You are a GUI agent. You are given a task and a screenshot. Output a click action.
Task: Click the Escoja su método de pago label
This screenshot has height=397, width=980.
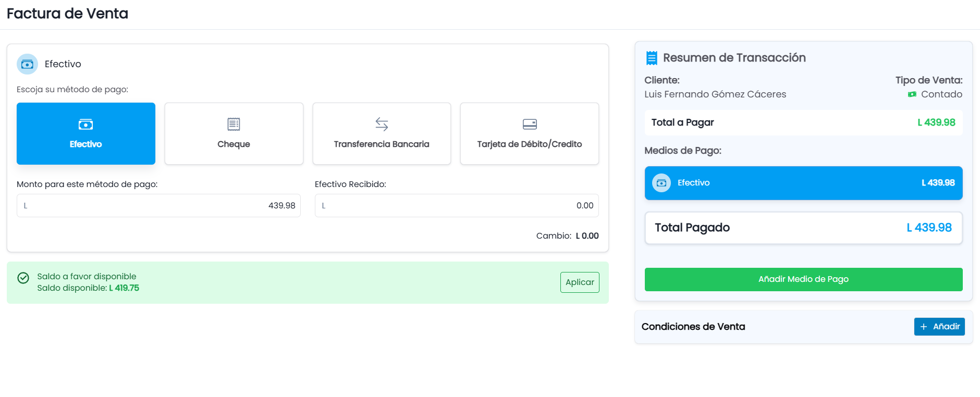72,90
